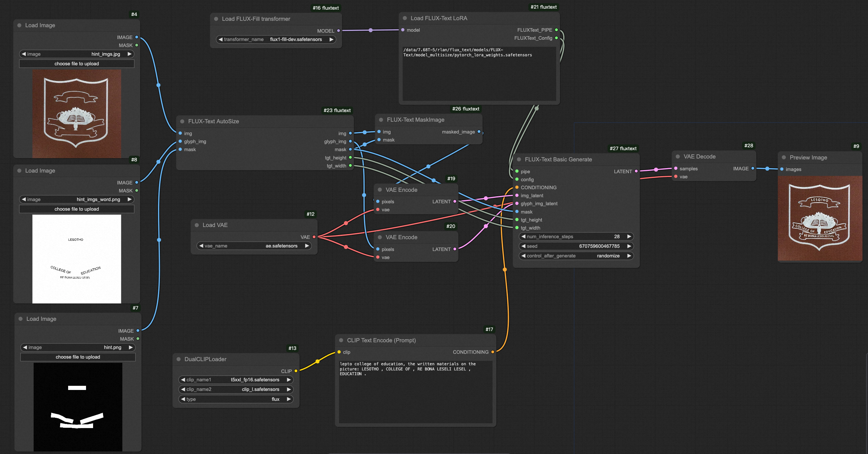Click the LATENT output port on VAE Encode #19
Image resolution: width=868 pixels, height=454 pixels.
coord(454,201)
